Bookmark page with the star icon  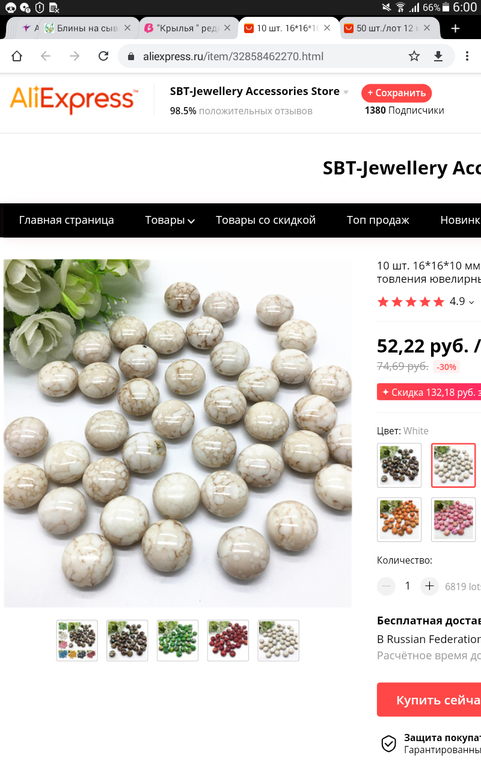[414, 56]
